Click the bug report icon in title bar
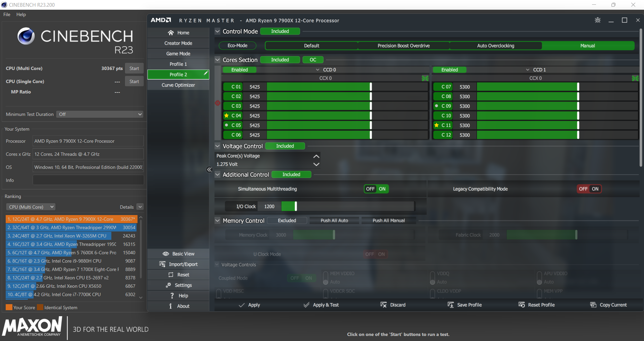The image size is (644, 341). coord(598,20)
